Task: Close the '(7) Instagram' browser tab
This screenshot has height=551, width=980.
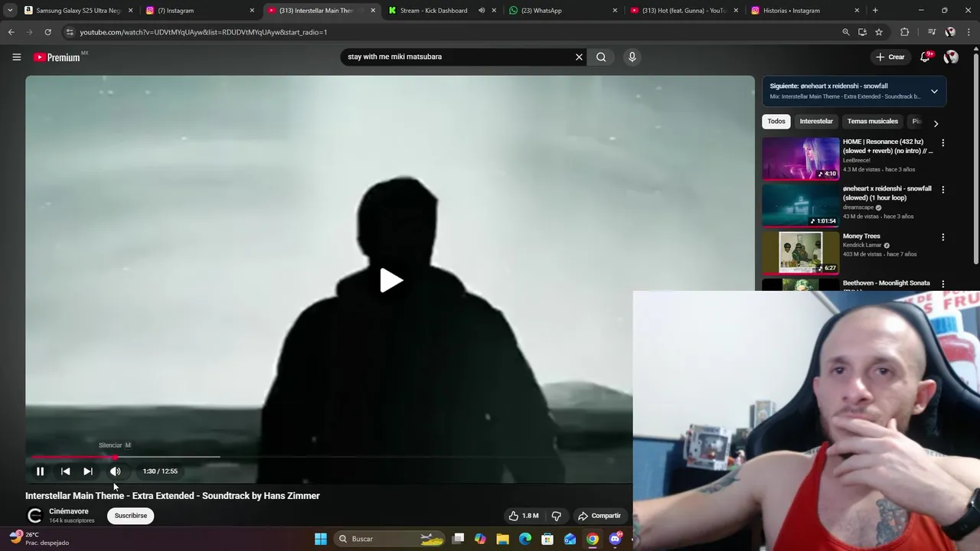Action: pos(252,11)
